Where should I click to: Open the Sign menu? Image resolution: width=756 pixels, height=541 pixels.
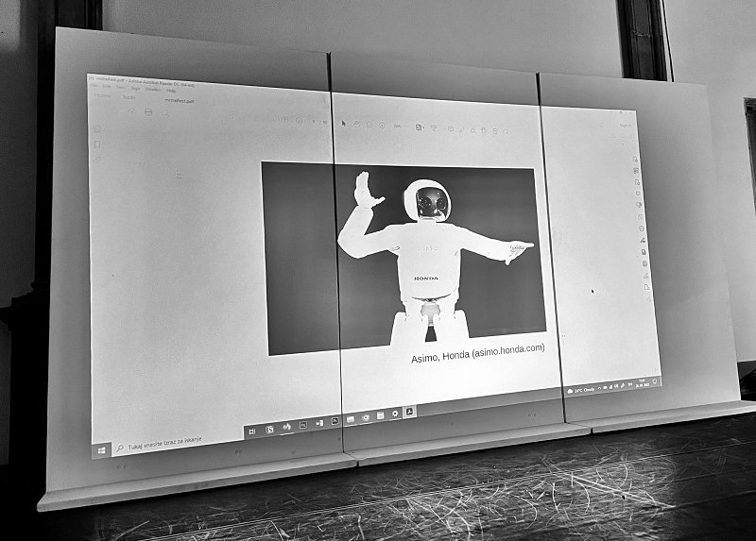[135, 88]
